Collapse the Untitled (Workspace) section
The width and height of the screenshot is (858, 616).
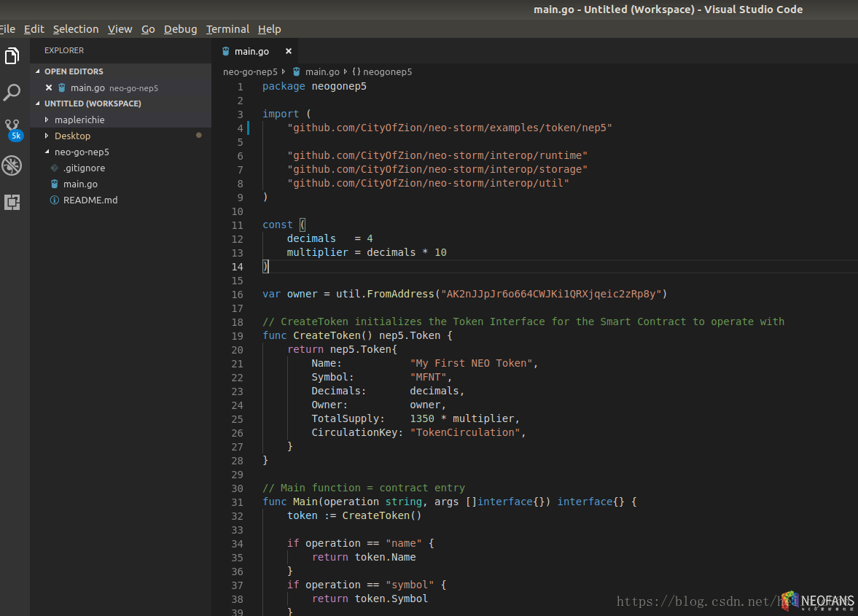tap(38, 104)
